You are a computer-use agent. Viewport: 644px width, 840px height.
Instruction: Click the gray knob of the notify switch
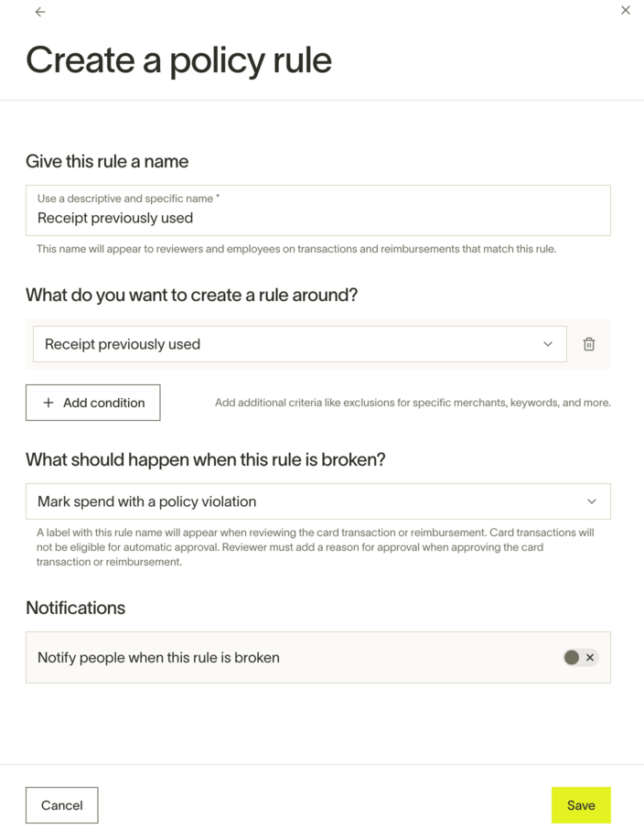click(572, 657)
